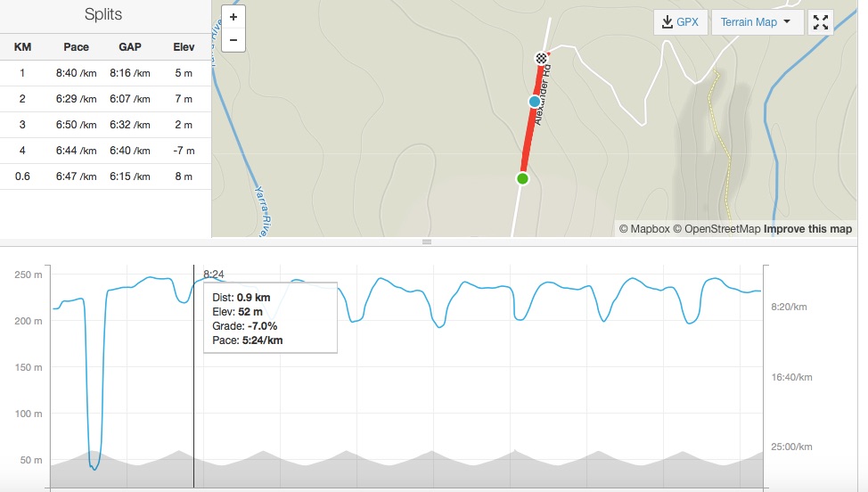The height and width of the screenshot is (492, 868).
Task: Enter fullscreen map view
Action: [x=820, y=22]
